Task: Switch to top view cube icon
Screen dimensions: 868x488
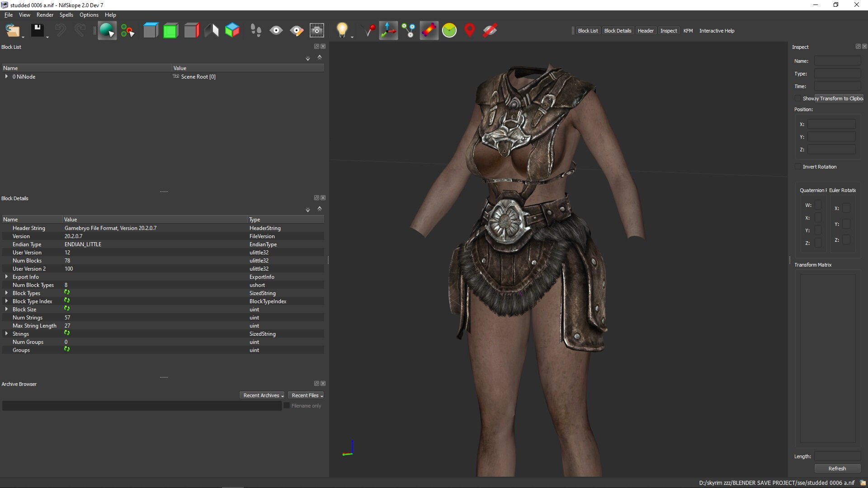Action: [151, 31]
